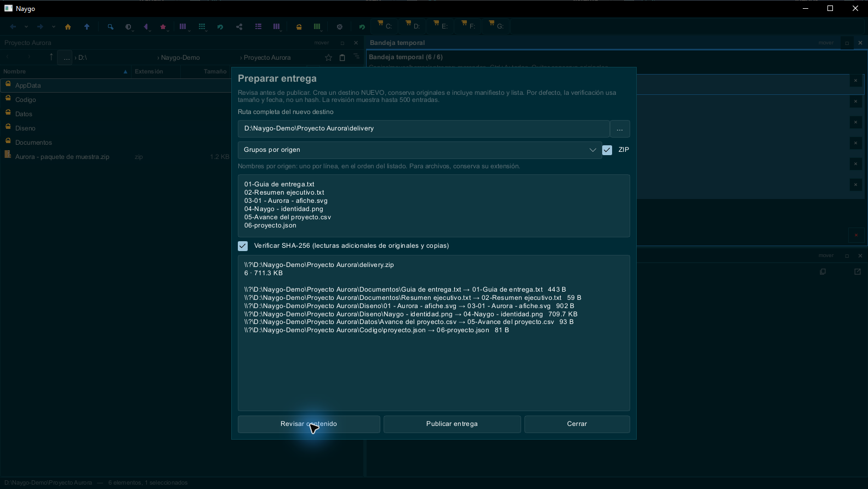Select Aurora - paquete de muestra.zip file

pyautogui.click(x=115, y=157)
